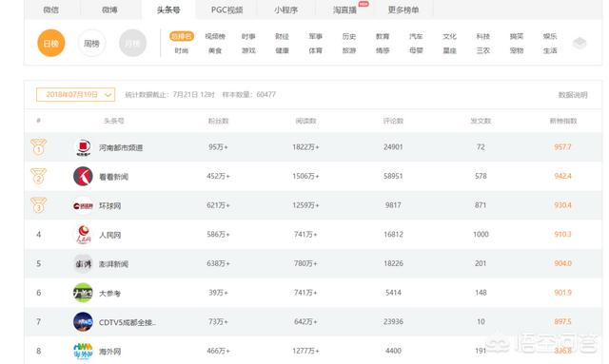The height and width of the screenshot is (364, 609).
Task: Select the 汽车 category
Action: (416, 36)
